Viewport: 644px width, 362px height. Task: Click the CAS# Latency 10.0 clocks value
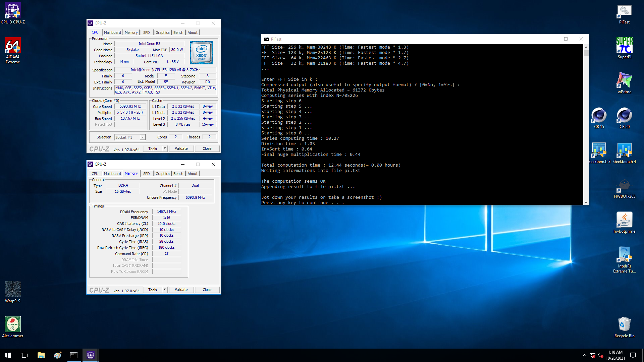coord(166,224)
